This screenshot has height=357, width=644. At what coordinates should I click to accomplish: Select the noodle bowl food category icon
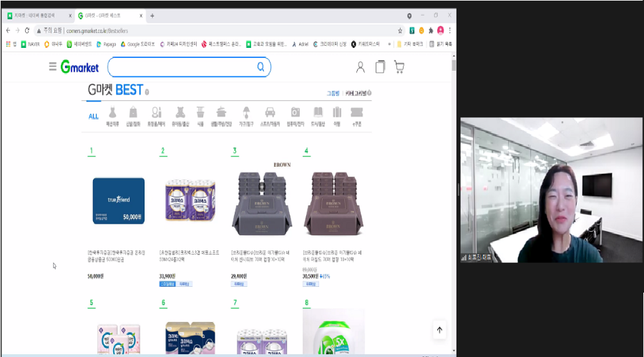[x=200, y=117]
